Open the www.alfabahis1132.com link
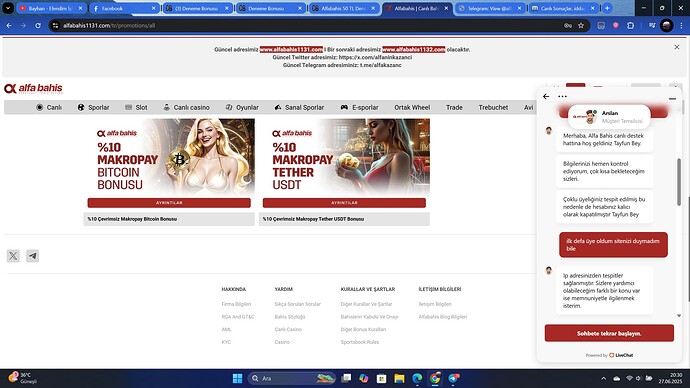The width and height of the screenshot is (690, 388). tap(413, 50)
